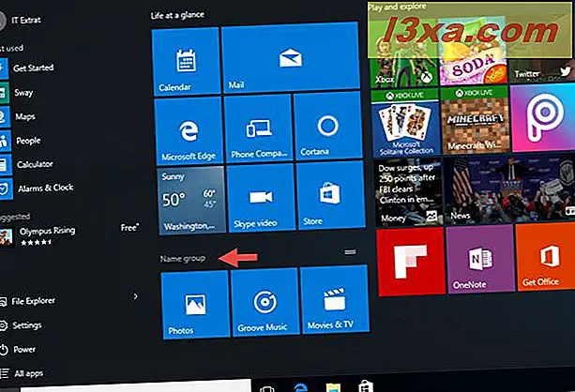Open the Mail tile
Viewport: 575px width, 392px height.
(x=291, y=57)
